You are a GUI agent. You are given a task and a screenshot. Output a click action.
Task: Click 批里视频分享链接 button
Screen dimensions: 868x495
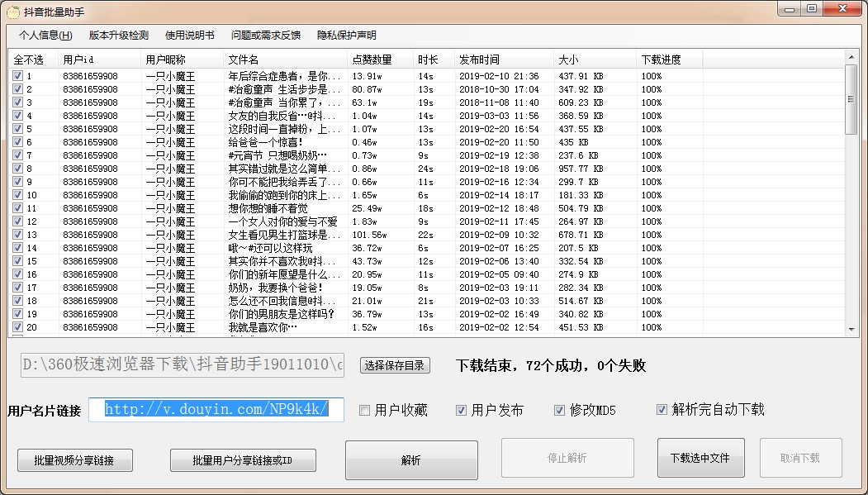pos(74,460)
